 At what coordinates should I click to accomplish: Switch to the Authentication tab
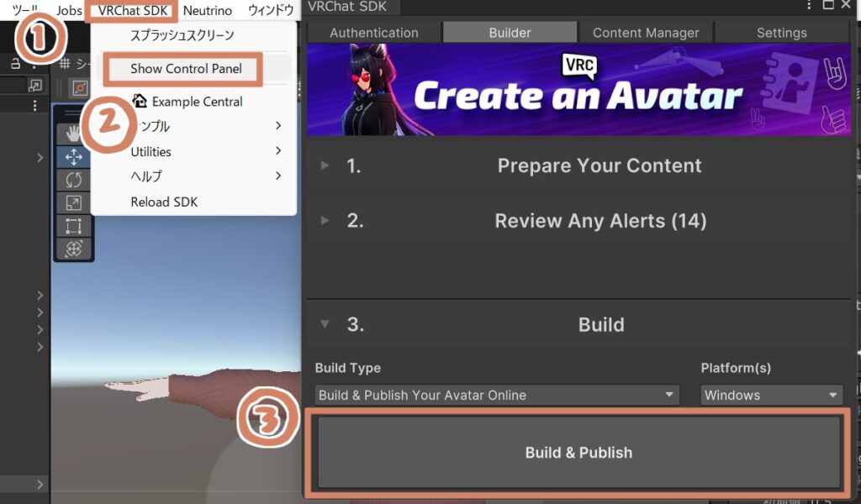point(373,33)
